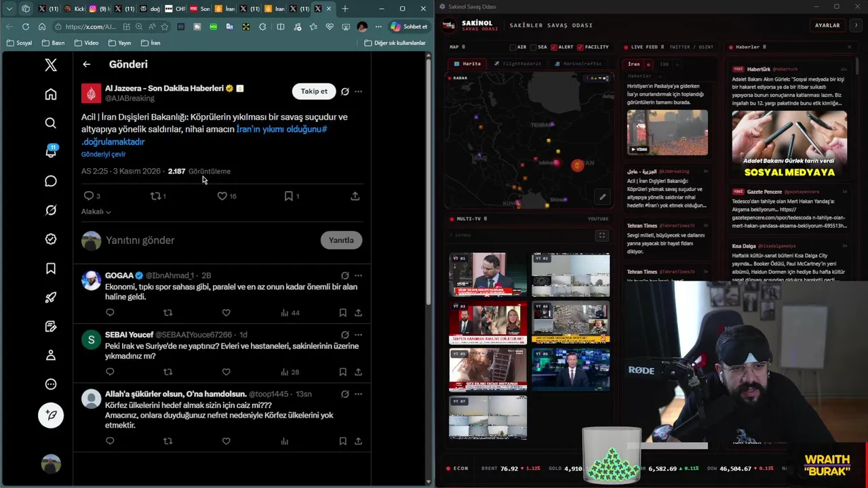Viewport: 868px width, 488px height.
Task: Open Basın bookmarks folder
Action: click(54, 43)
